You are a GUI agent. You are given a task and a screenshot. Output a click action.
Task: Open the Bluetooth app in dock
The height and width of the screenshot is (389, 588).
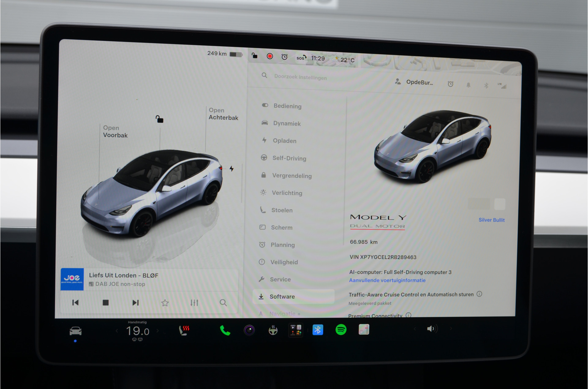(318, 330)
